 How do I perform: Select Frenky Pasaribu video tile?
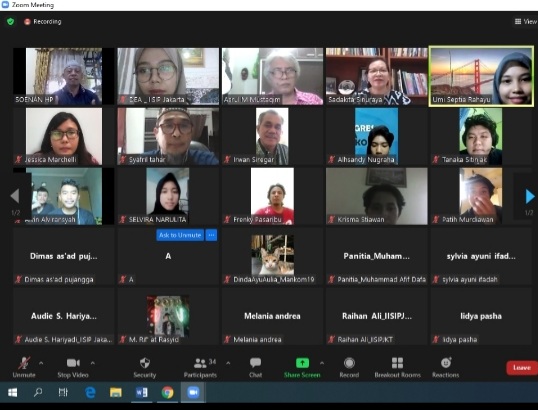[272, 196]
